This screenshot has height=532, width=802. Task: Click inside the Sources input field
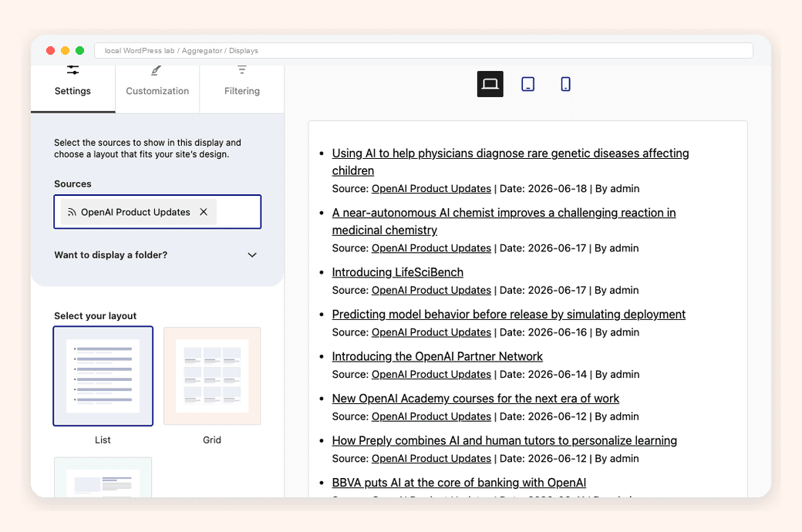(x=157, y=212)
